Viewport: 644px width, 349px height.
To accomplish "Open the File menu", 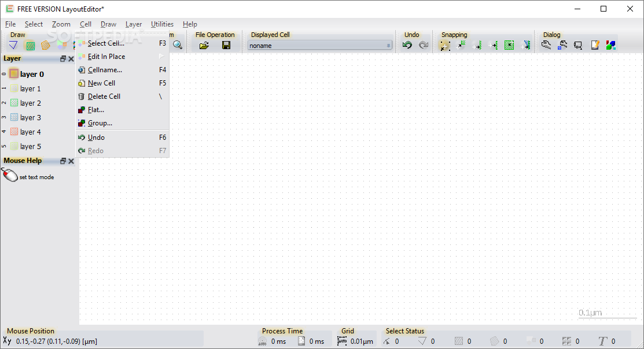I will point(10,24).
